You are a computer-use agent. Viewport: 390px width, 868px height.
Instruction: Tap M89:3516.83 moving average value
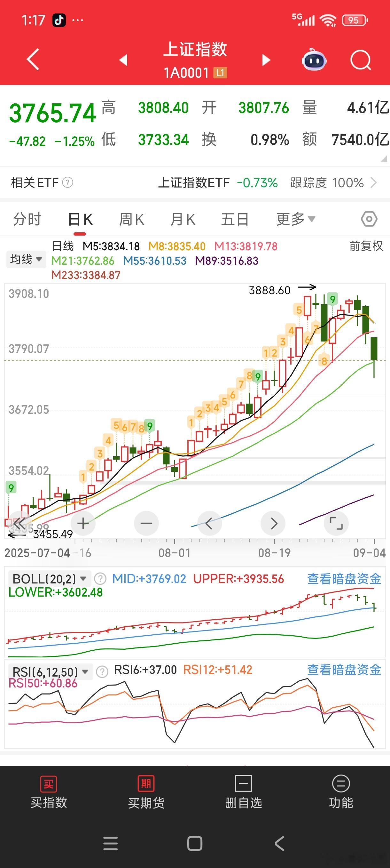coord(227,261)
